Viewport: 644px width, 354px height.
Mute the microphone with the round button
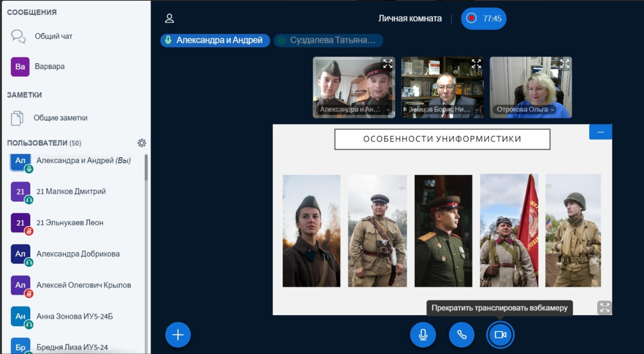(x=423, y=335)
